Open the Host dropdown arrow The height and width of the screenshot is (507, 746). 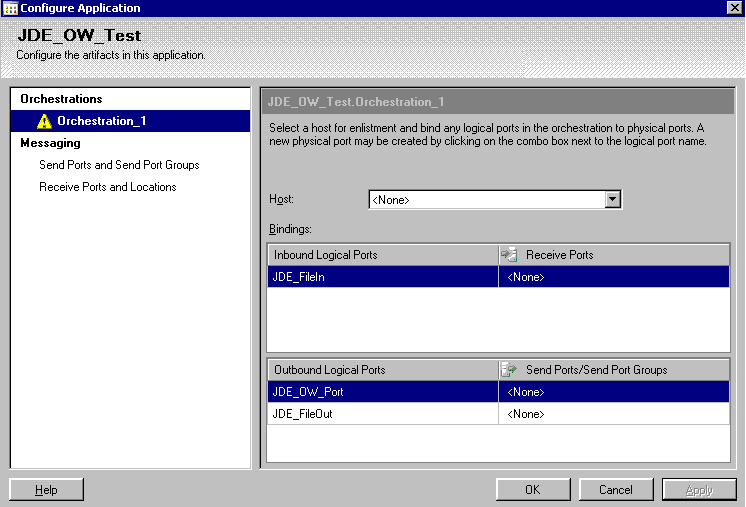pyautogui.click(x=613, y=199)
